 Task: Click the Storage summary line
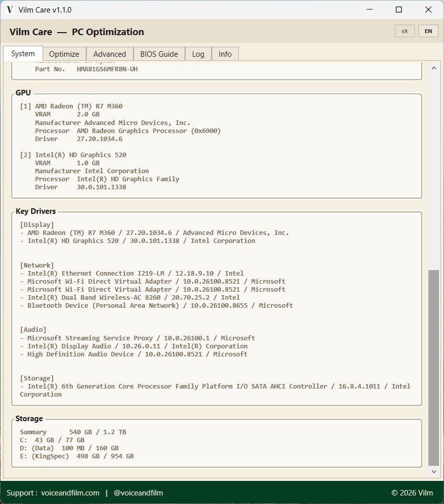[73, 432]
